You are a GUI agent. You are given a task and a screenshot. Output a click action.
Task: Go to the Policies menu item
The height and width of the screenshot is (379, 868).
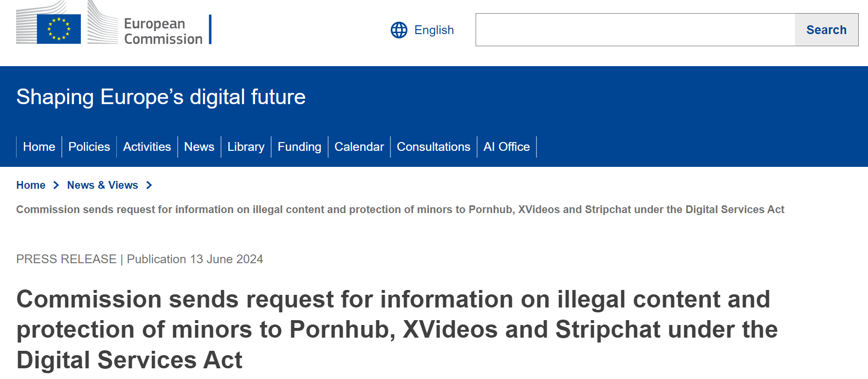89,147
